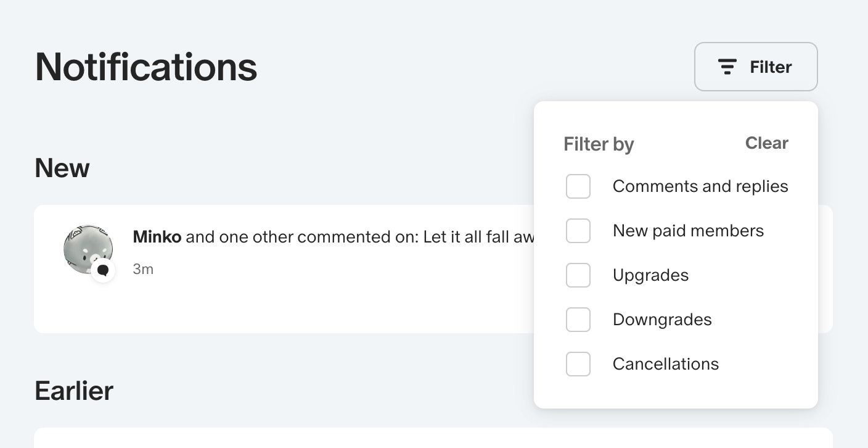Click the Cancellations filter label
The height and width of the screenshot is (448, 868).
665,364
